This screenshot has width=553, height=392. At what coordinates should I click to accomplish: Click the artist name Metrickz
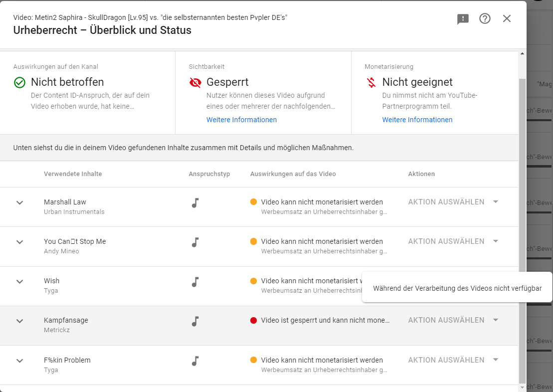(x=57, y=330)
